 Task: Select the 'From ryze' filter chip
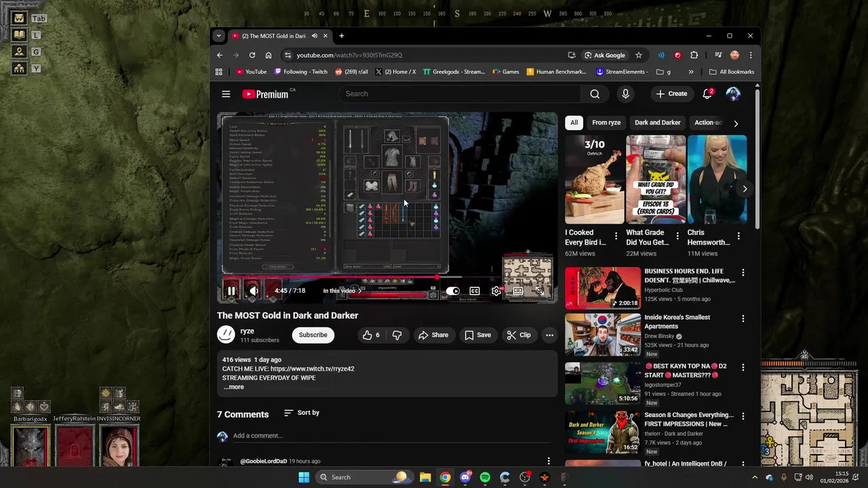tap(606, 123)
